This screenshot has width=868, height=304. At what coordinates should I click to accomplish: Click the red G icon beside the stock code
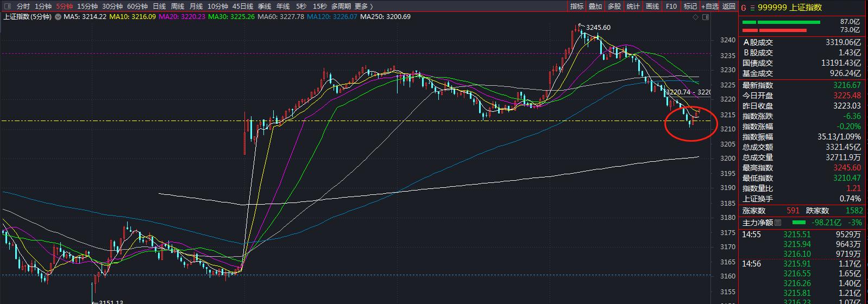pos(744,8)
